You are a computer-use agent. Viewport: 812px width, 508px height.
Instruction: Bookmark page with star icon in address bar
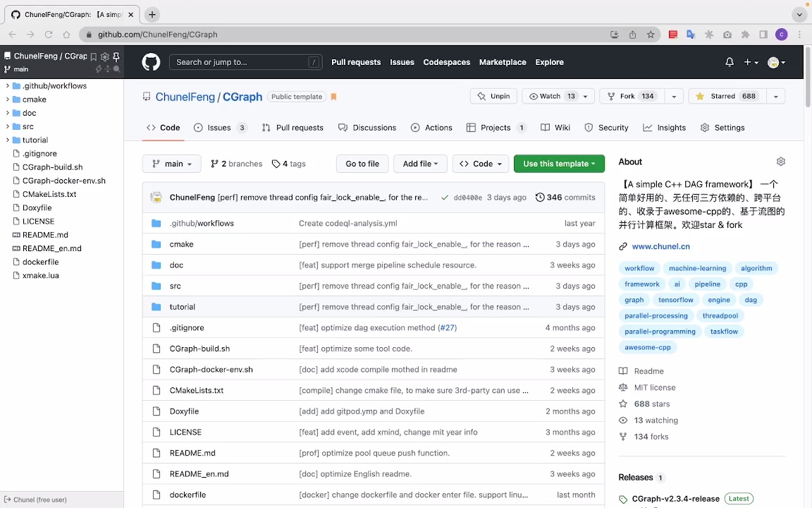click(651, 34)
